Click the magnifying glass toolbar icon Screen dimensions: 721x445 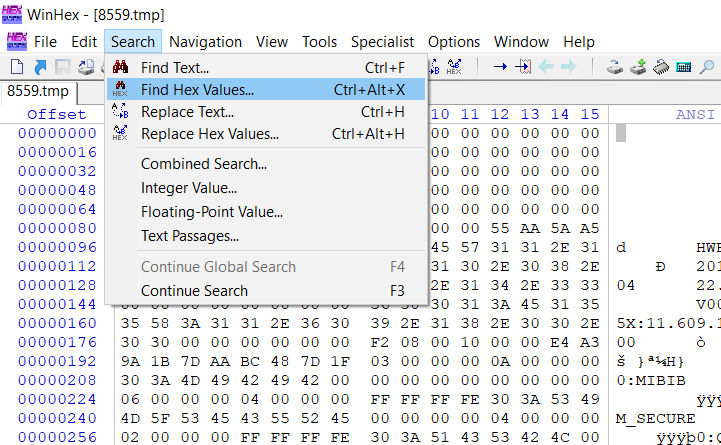pos(707,67)
